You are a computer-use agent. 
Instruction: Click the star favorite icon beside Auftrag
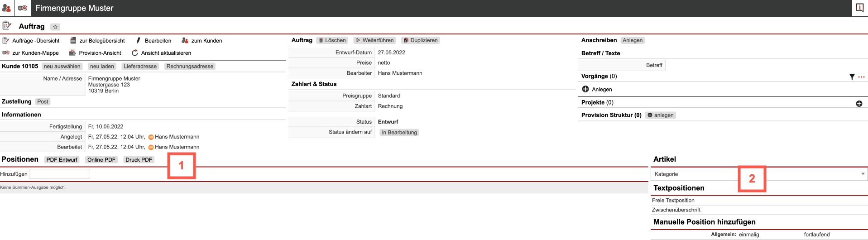(x=55, y=27)
